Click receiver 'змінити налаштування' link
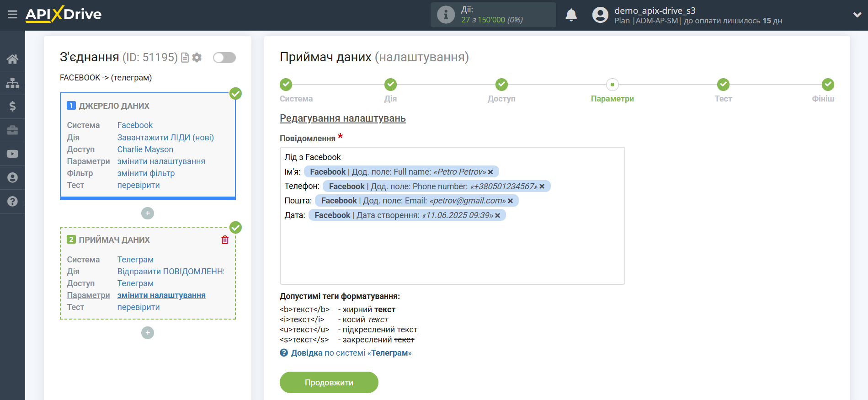 (161, 295)
